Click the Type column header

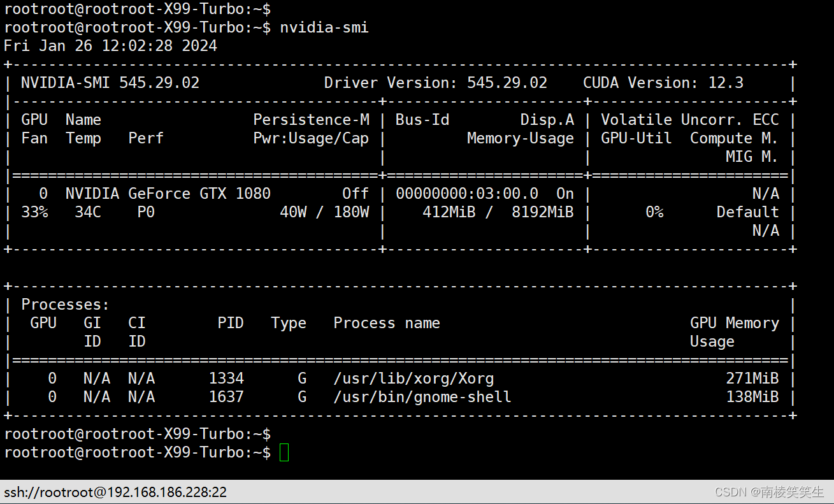289,323
